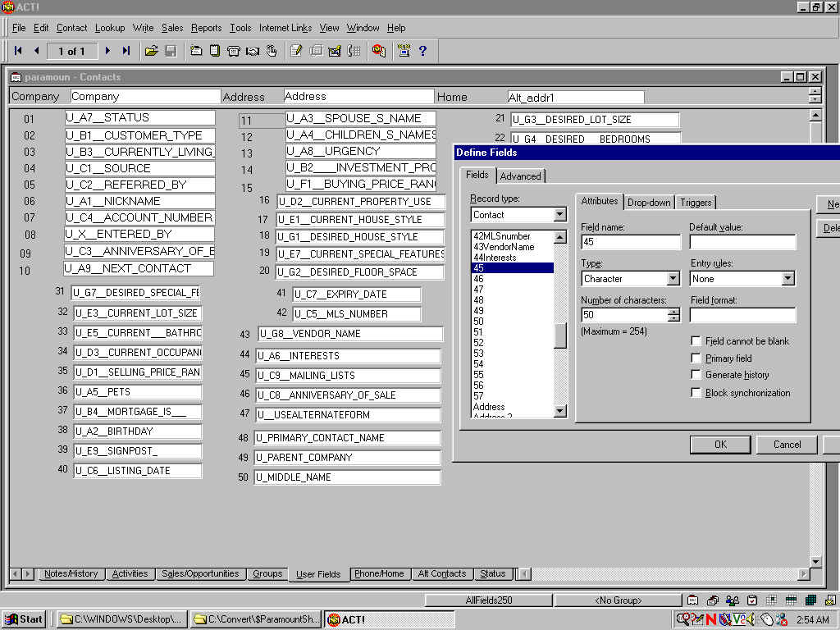Click the SideACT icon in toolbar

tap(379, 51)
